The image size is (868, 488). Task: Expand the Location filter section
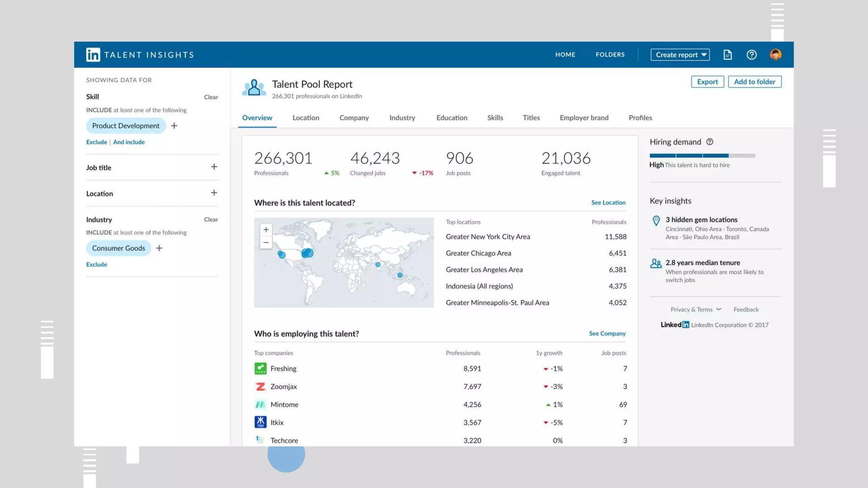(214, 193)
